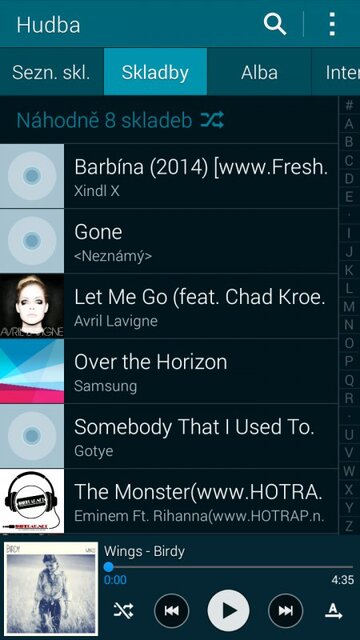Play the song Gone
This screenshot has width=360, height=640.
pos(169,241)
